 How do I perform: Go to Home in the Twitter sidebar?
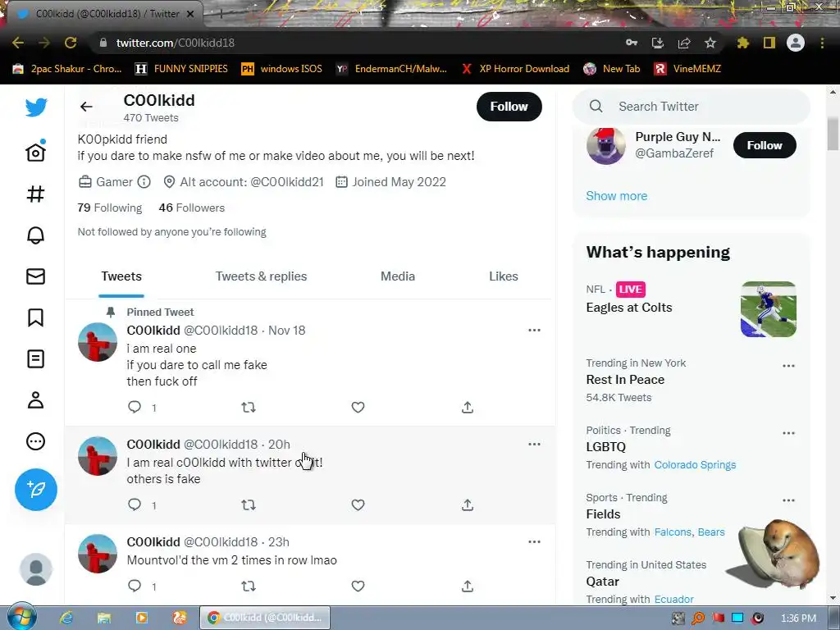click(x=36, y=152)
